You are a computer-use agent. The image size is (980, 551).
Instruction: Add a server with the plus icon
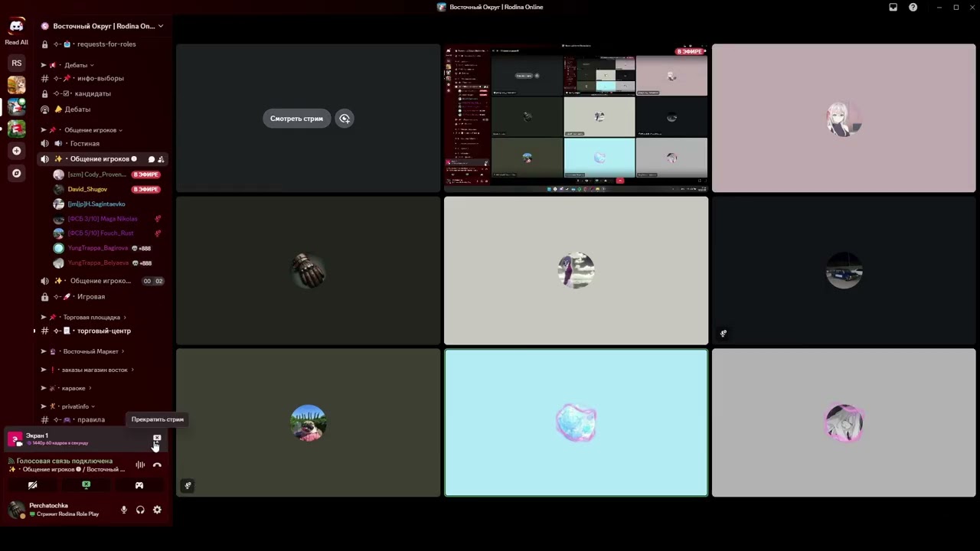16,151
